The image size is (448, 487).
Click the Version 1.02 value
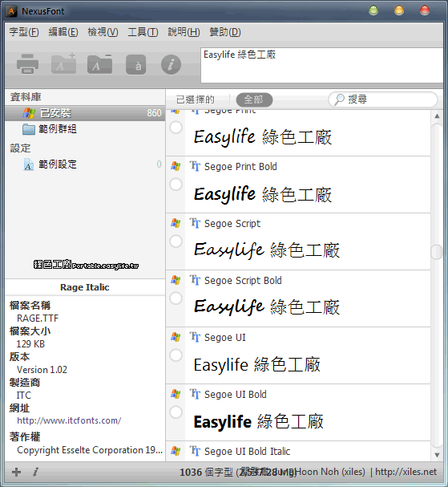[x=42, y=370]
